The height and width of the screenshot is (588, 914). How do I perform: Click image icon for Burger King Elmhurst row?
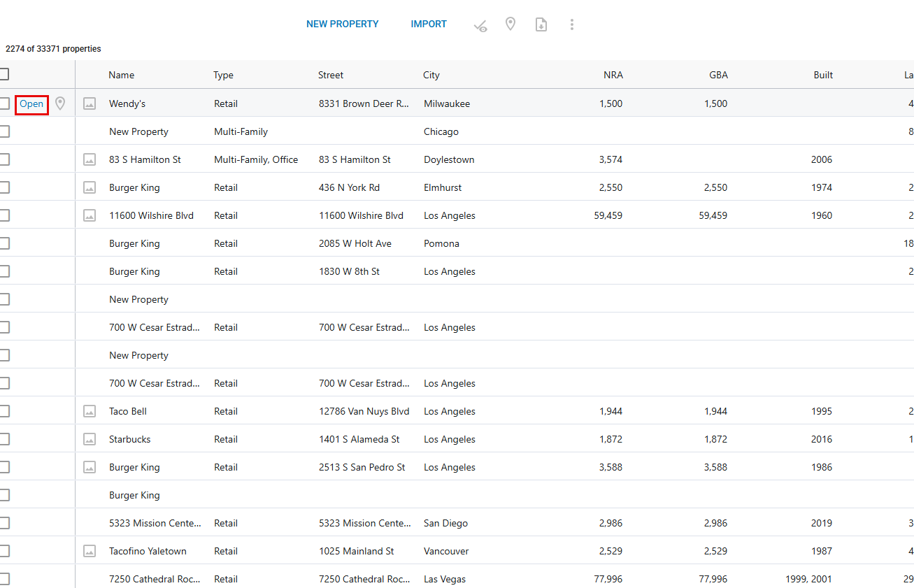90,187
